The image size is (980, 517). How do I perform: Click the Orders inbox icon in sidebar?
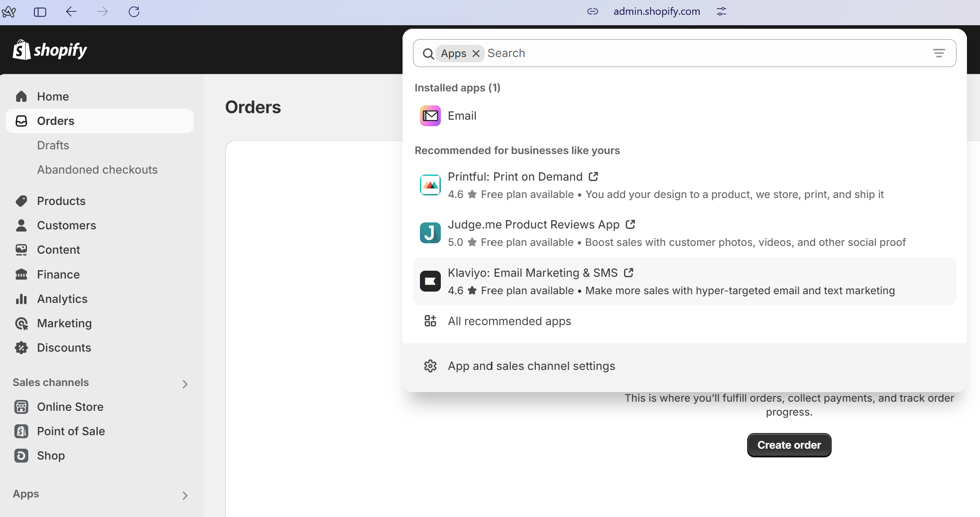(21, 121)
